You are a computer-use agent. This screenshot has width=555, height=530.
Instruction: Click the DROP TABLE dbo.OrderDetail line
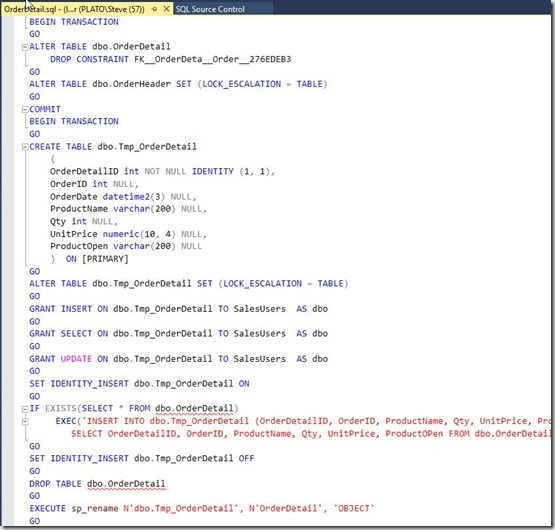(97, 484)
